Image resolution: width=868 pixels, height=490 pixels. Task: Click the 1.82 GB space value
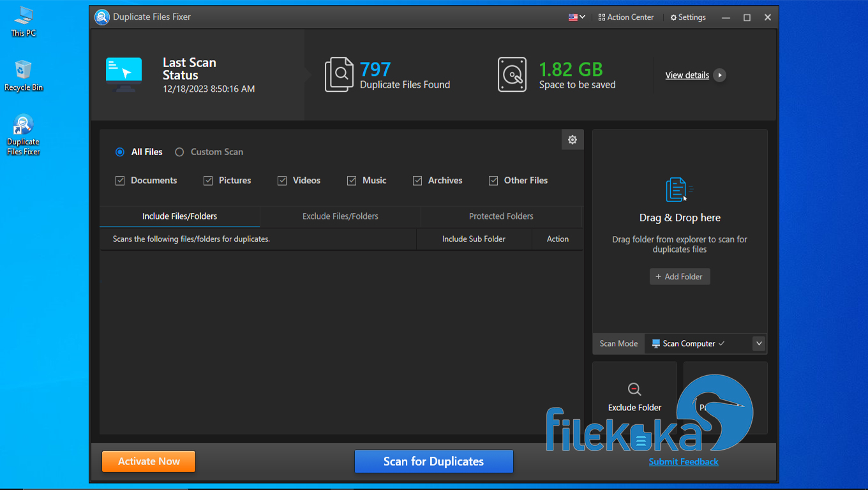[x=571, y=69]
